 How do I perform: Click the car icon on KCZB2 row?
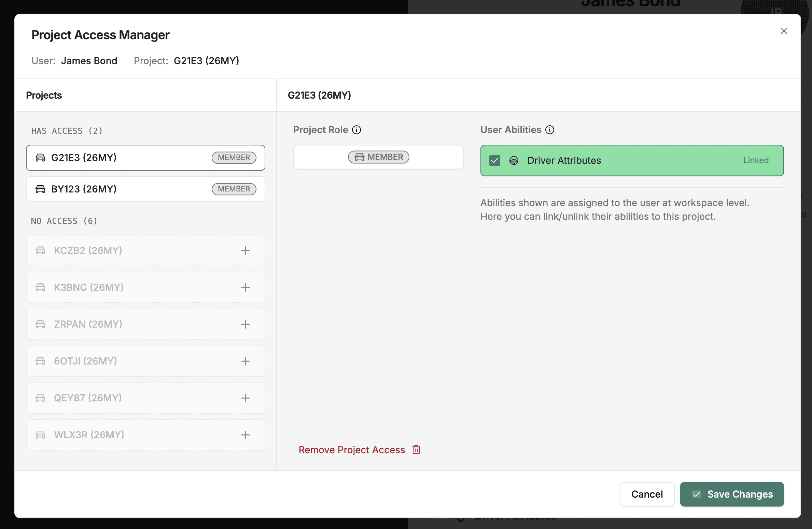click(x=40, y=251)
